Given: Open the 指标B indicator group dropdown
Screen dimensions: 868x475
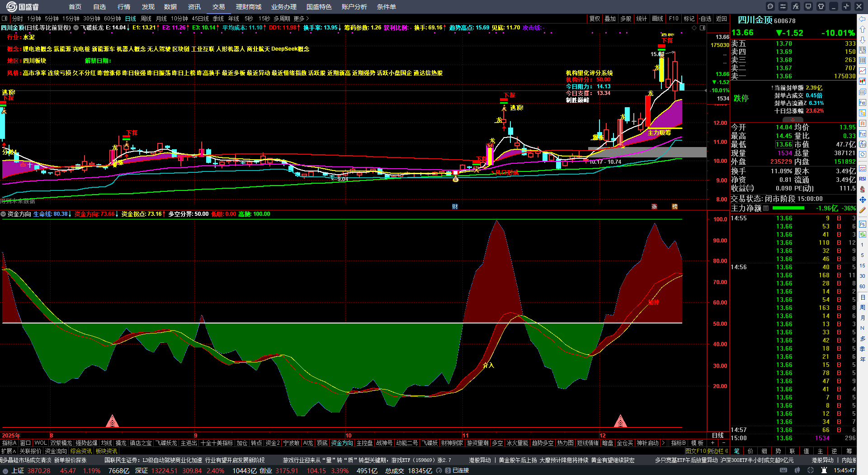Looking at the screenshot, I should pyautogui.click(x=679, y=443).
